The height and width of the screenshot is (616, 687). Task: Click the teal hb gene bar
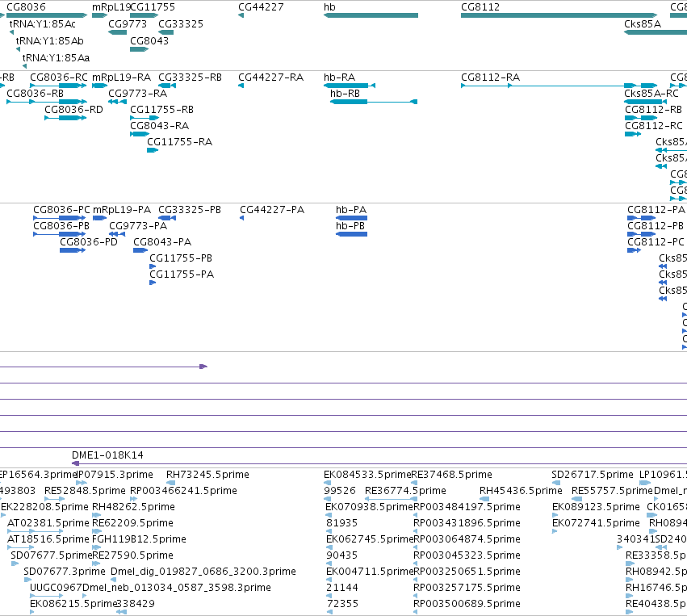(x=371, y=15)
